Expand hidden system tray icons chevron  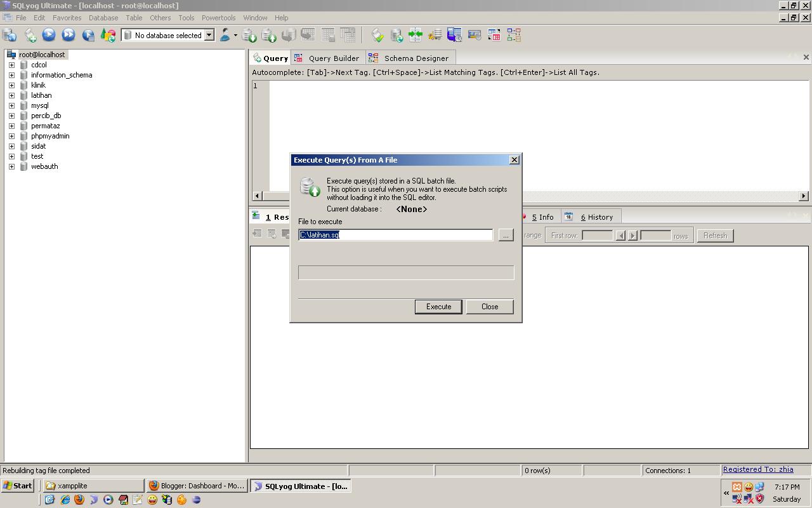[x=726, y=493]
